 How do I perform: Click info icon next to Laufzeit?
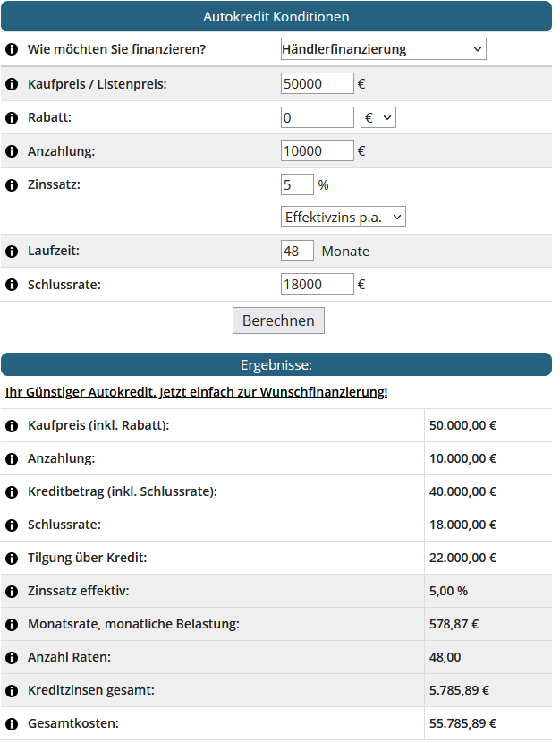pos(12,252)
